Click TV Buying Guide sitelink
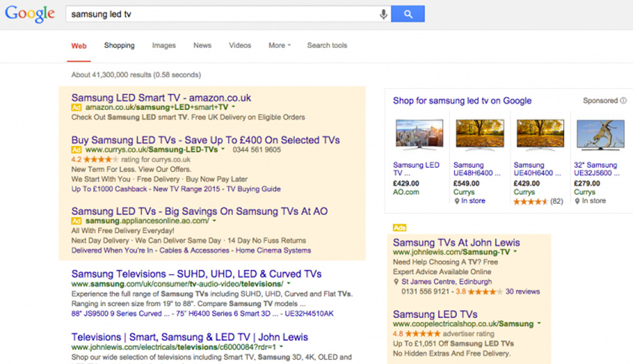This screenshot has width=633, height=364. pyautogui.click(x=253, y=189)
